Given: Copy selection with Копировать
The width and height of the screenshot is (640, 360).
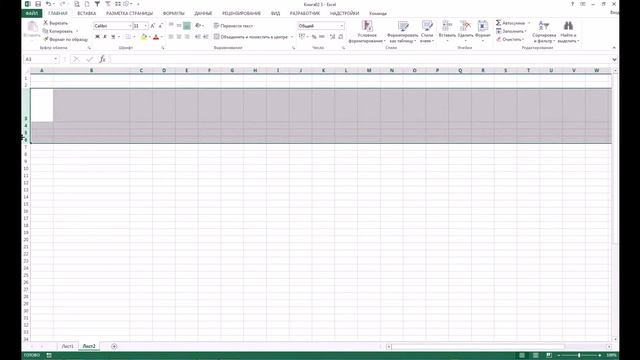Looking at the screenshot, I should click(x=58, y=31).
